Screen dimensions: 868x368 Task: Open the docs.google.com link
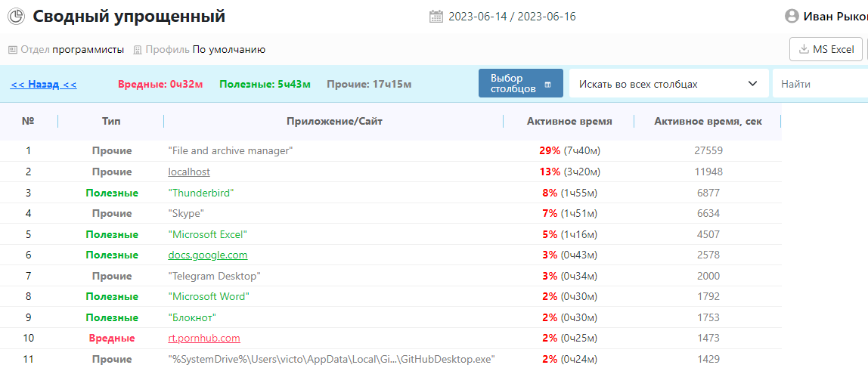pyautogui.click(x=208, y=255)
